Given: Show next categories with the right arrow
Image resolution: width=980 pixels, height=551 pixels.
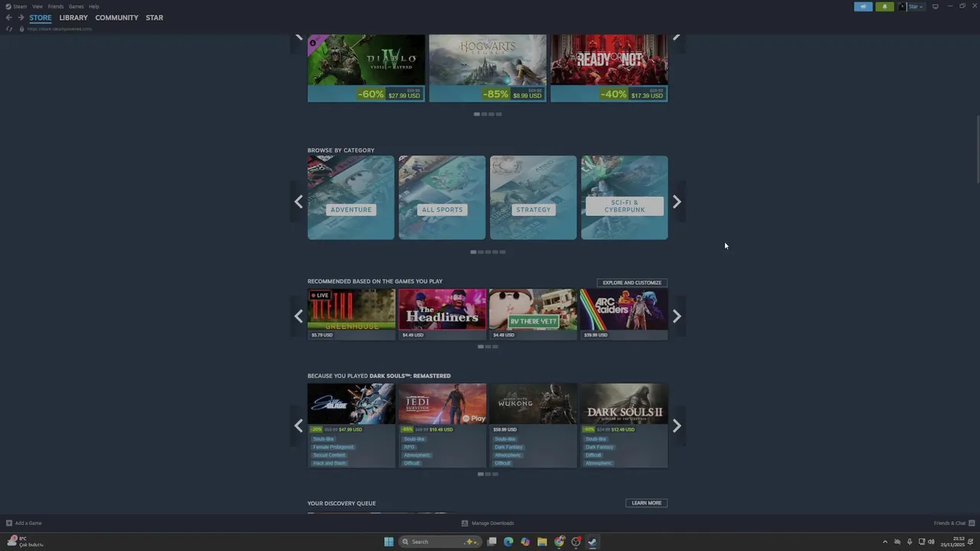Looking at the screenshot, I should tap(677, 202).
